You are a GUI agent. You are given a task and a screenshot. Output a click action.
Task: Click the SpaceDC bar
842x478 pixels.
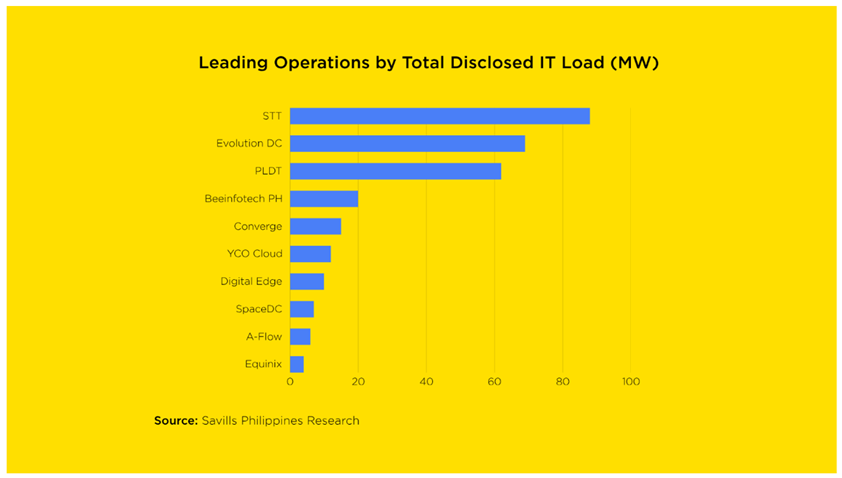(302, 309)
